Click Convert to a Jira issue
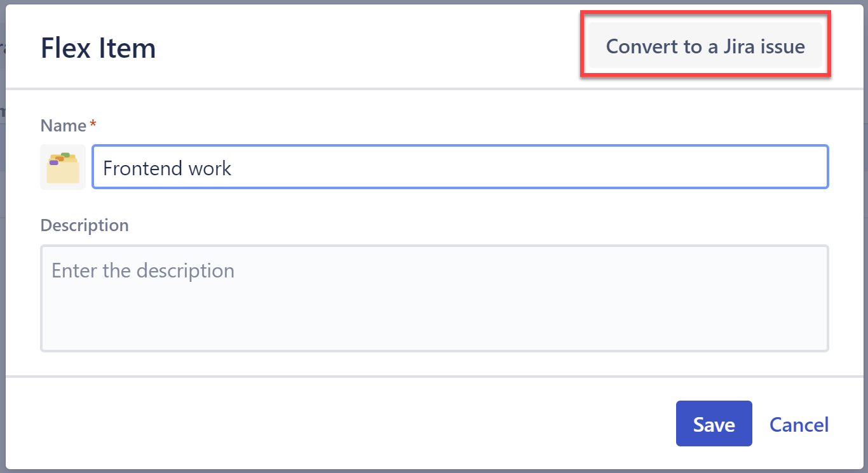 click(x=705, y=46)
